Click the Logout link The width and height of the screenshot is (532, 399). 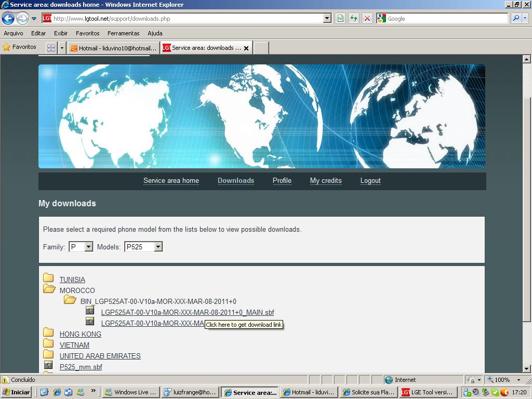pyautogui.click(x=370, y=181)
